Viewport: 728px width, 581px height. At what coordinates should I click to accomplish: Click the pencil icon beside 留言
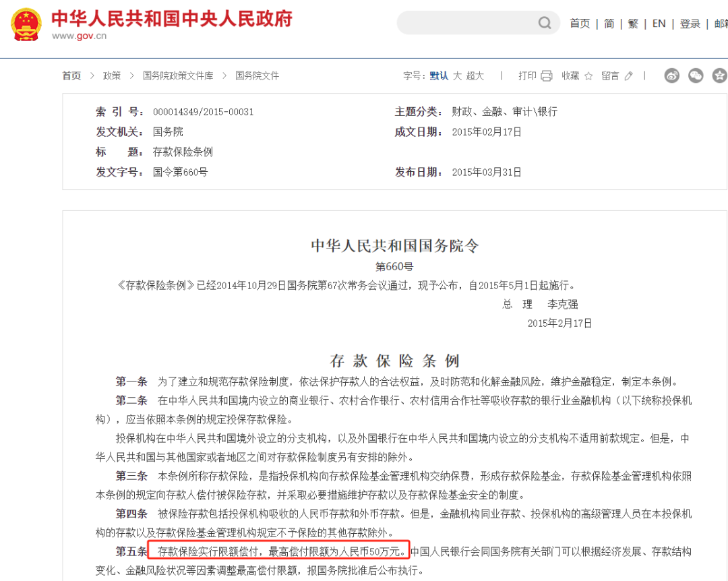click(628, 75)
